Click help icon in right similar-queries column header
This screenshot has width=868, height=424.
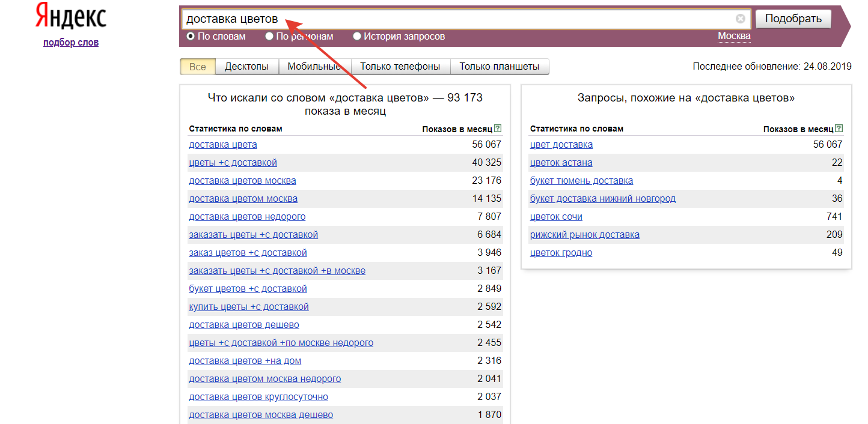point(839,129)
